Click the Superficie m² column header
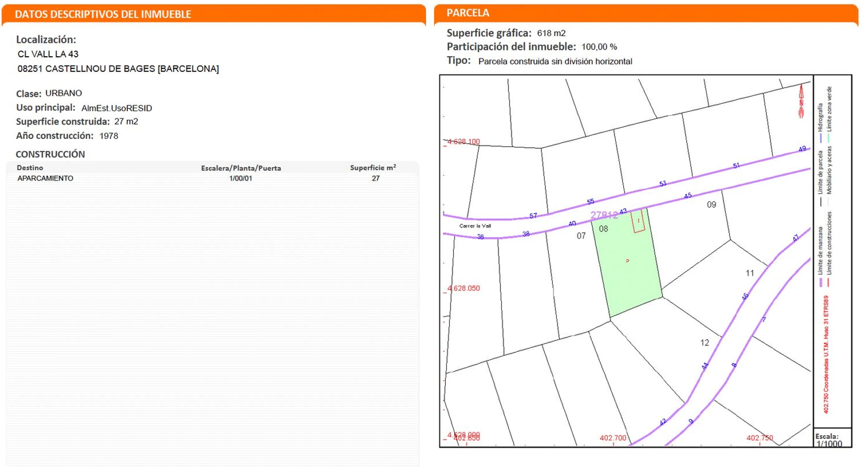 coord(373,168)
